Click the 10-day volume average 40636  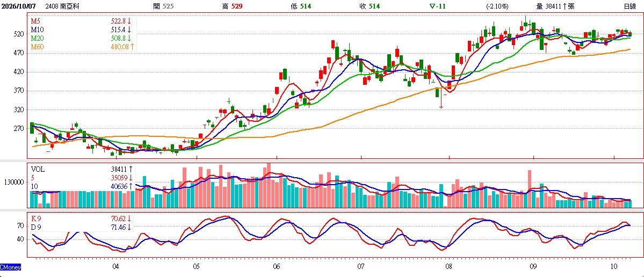coord(119,186)
